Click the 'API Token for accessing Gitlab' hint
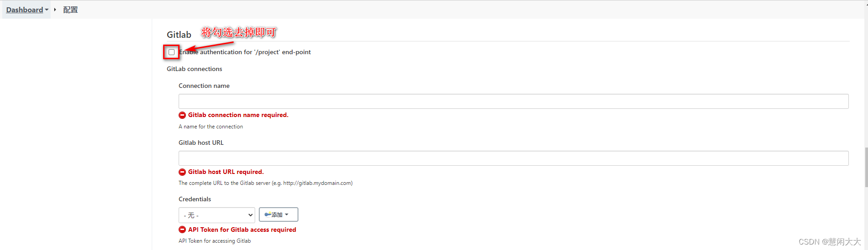Image resolution: width=868 pixels, height=250 pixels. pyautogui.click(x=215, y=241)
